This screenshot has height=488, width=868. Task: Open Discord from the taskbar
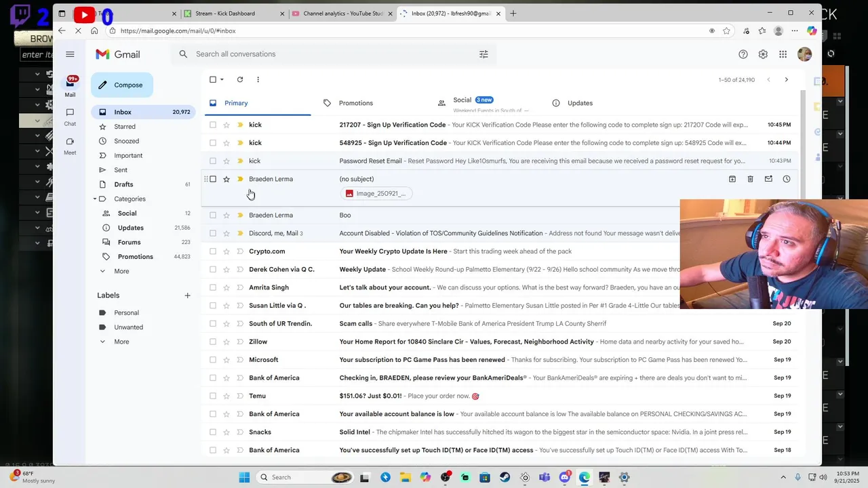[565, 477]
